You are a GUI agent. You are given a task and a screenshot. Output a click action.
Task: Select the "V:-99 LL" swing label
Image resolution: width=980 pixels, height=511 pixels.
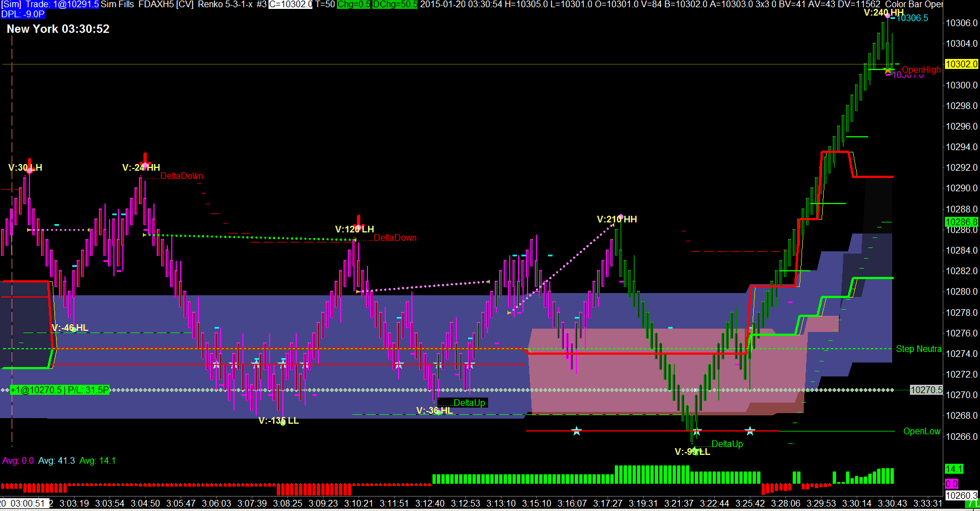(693, 452)
